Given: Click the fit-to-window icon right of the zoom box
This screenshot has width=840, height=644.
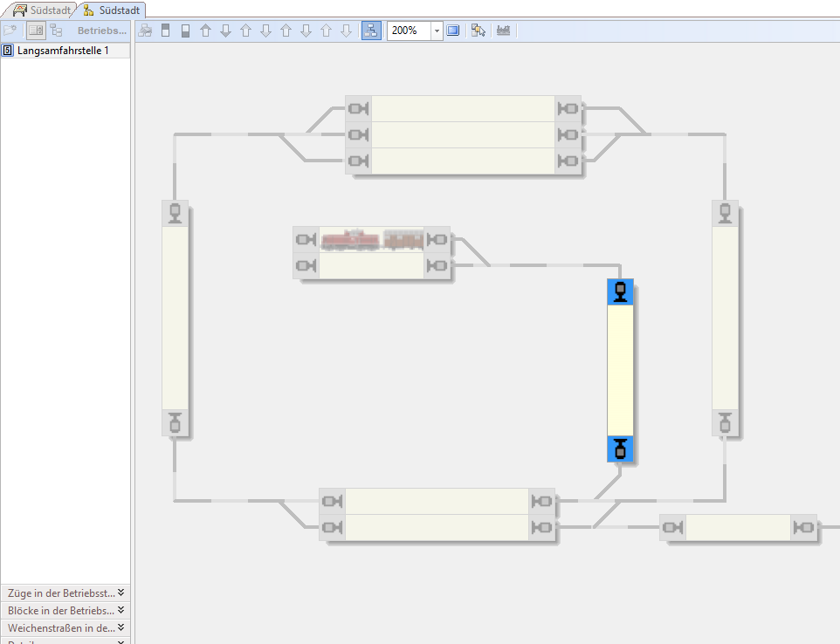Looking at the screenshot, I should (453, 31).
